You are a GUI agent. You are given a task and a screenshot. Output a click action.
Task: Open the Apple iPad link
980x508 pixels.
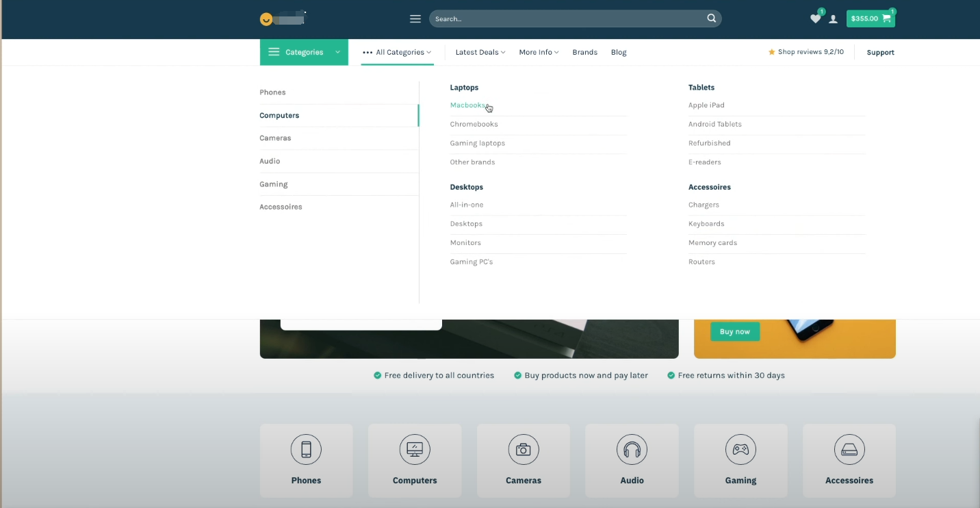[706, 105]
